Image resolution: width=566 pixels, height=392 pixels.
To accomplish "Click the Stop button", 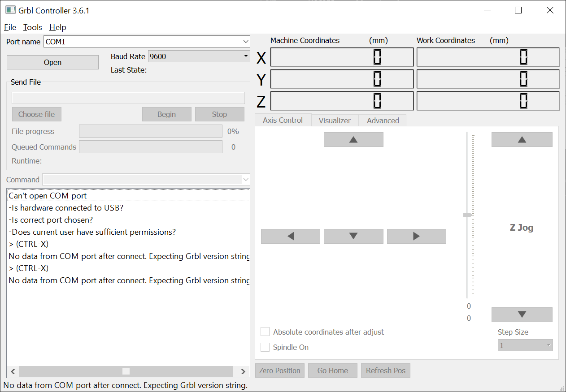I will click(219, 114).
